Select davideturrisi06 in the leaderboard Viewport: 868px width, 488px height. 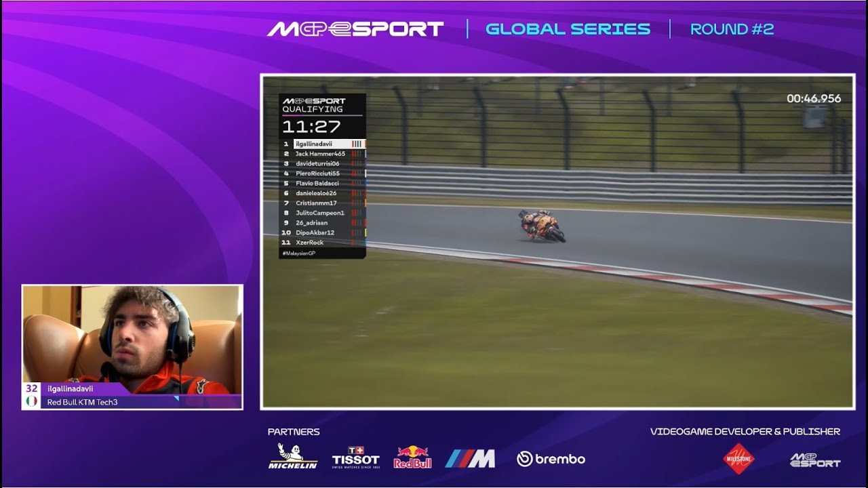323,163
